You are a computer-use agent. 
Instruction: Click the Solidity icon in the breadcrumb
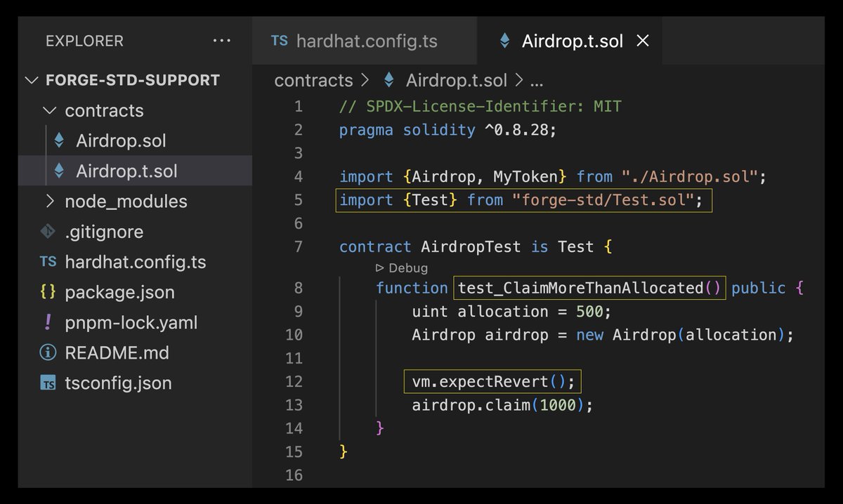[388, 80]
